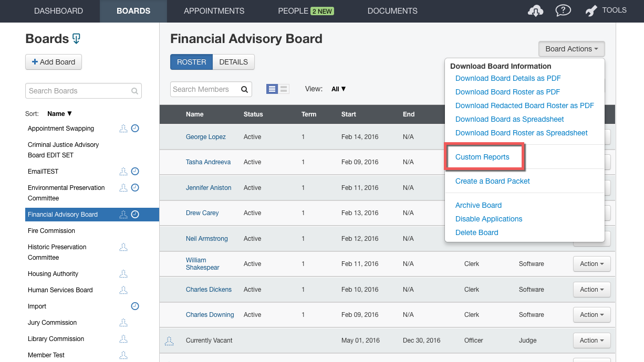Click seat icon for Historic Preservation Committee
The height and width of the screenshot is (362, 644).
point(123,247)
